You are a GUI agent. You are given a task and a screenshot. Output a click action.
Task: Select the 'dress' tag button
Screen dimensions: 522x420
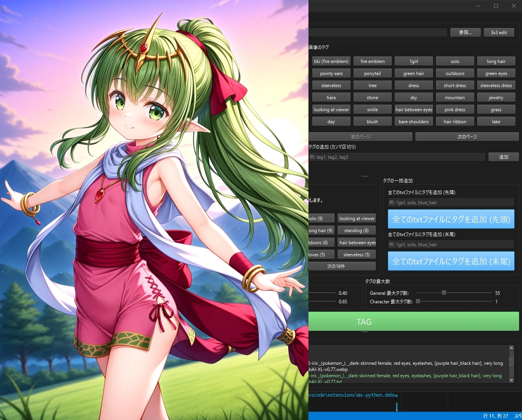[413, 86]
